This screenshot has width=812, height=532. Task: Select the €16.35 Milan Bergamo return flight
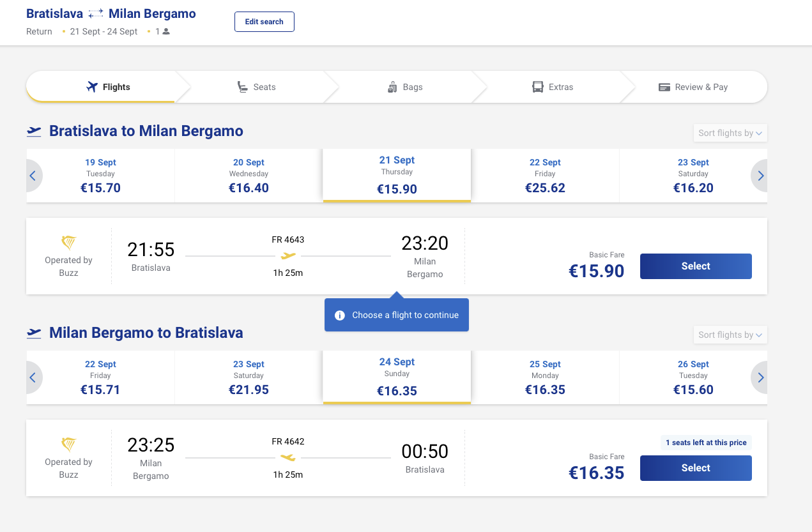tap(695, 468)
